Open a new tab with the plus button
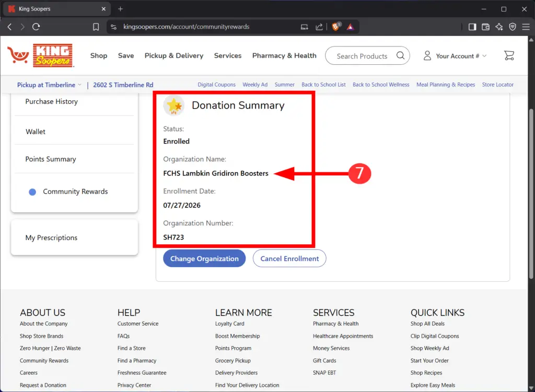 [x=121, y=9]
